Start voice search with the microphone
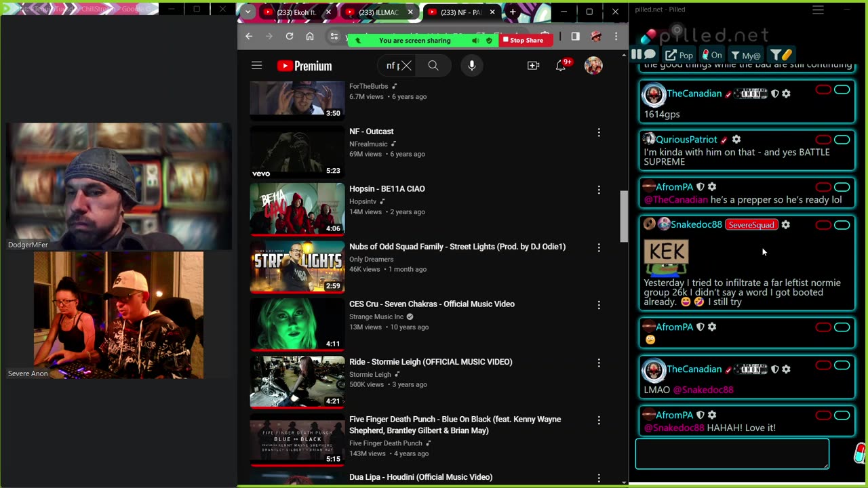This screenshot has height=488, width=868. (472, 66)
